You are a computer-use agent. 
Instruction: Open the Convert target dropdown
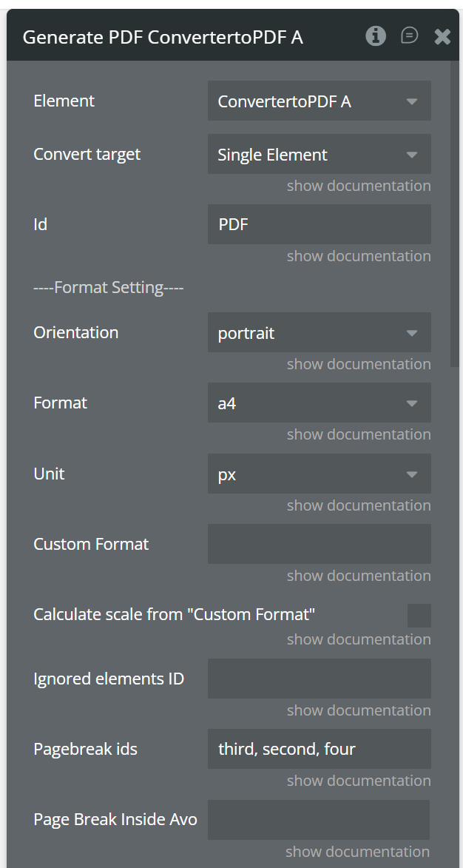point(319,155)
